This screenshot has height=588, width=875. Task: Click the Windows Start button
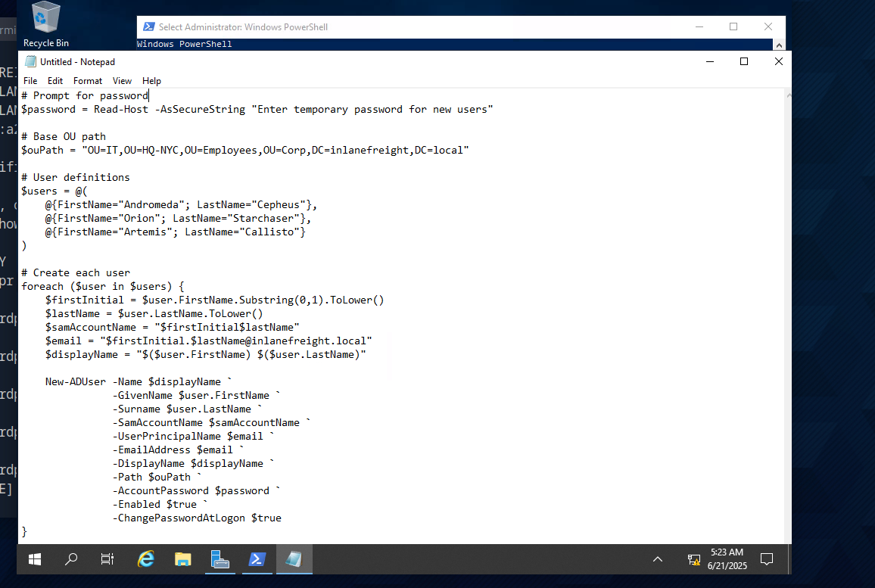(x=35, y=559)
